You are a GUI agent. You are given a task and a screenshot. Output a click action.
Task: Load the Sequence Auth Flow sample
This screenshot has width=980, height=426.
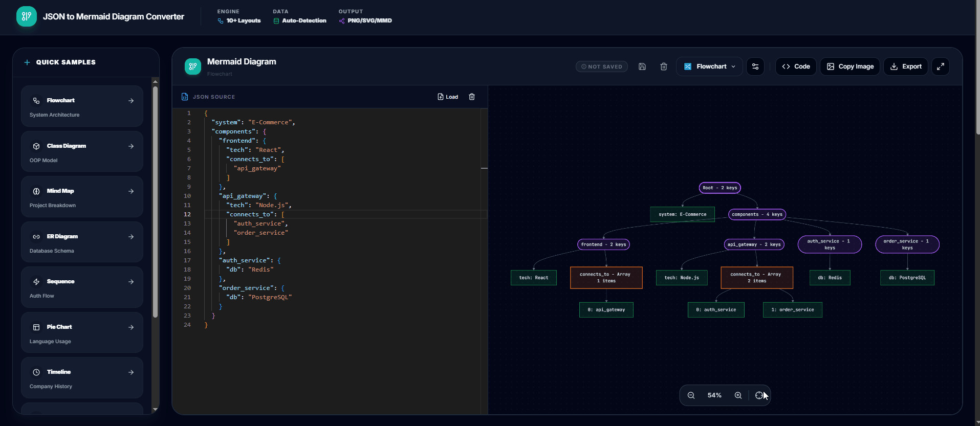pyautogui.click(x=82, y=287)
